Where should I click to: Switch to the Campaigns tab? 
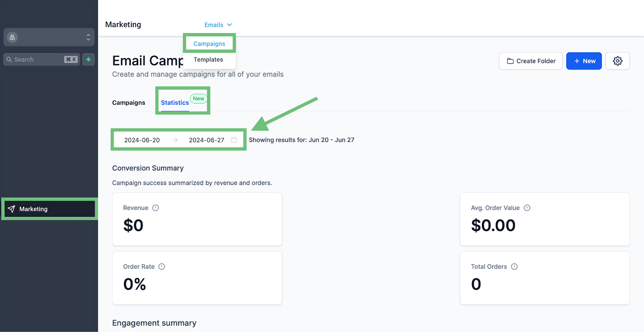(129, 103)
